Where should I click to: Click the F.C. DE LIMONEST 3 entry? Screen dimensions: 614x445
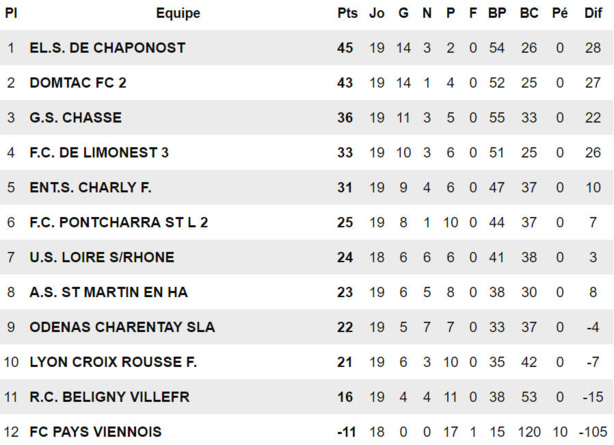point(99,153)
